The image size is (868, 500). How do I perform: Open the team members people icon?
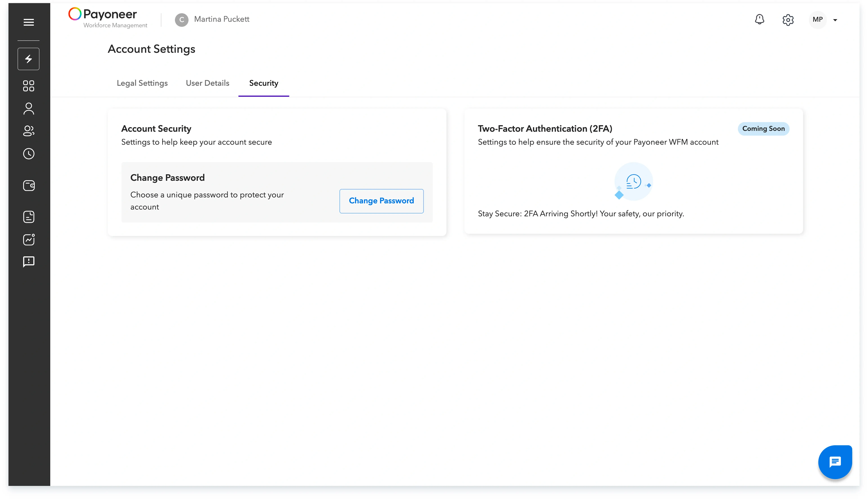29,131
